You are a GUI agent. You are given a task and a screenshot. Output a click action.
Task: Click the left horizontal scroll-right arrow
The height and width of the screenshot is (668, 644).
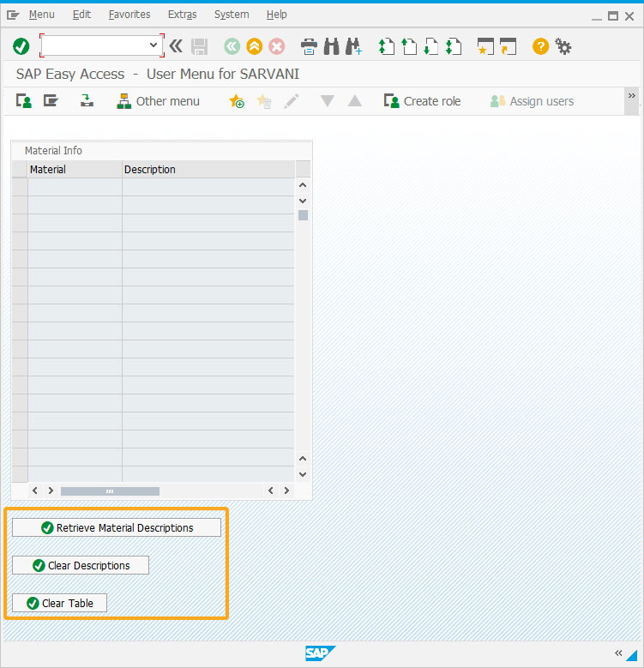tap(51, 490)
